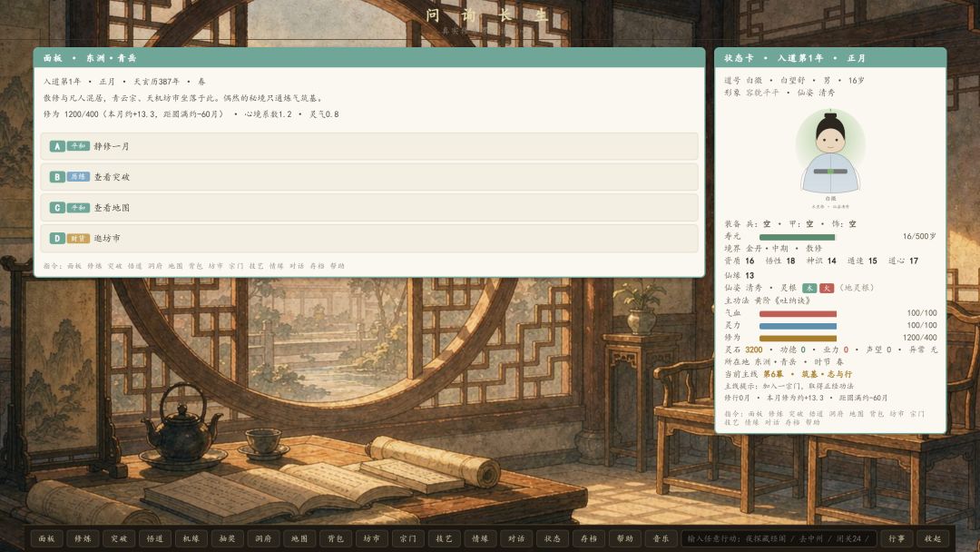This screenshot has width=980, height=552.
Task: Open 机缘 in bottom toolbar
Action: point(191,538)
